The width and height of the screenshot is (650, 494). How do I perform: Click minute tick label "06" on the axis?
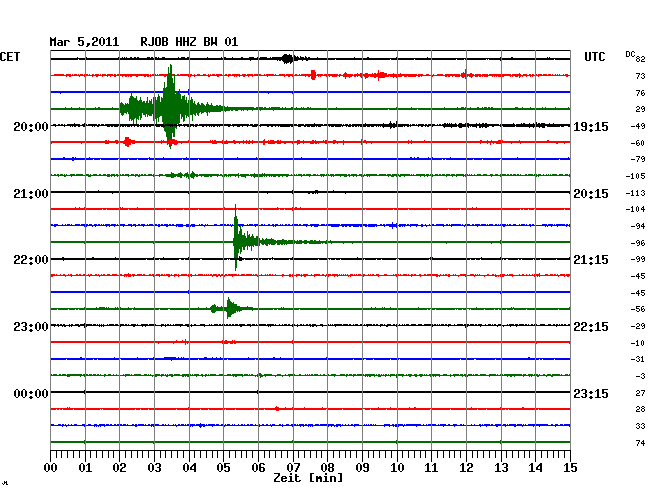(258, 468)
